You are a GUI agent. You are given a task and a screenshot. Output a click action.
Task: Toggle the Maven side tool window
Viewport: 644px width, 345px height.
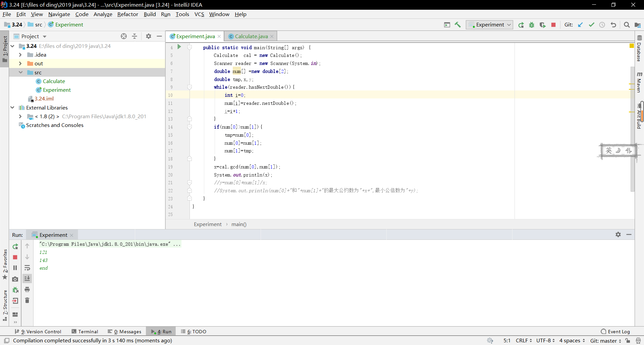[639, 82]
